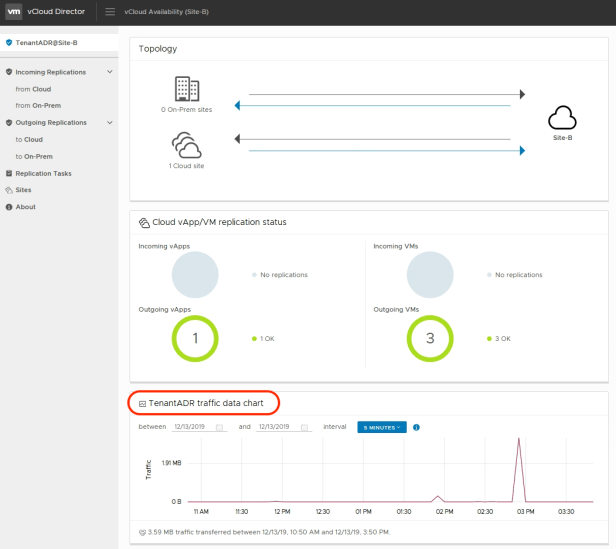Image resolution: width=616 pixels, height=549 pixels.
Task: Open the 5 Minutes interval dropdown
Action: [381, 427]
